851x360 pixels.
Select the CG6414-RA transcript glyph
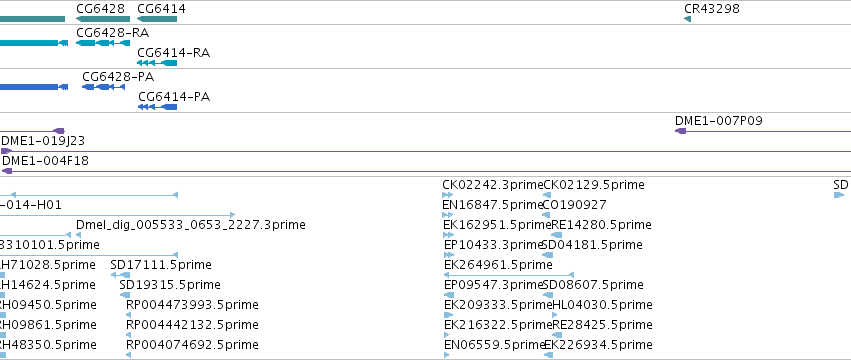click(x=157, y=63)
